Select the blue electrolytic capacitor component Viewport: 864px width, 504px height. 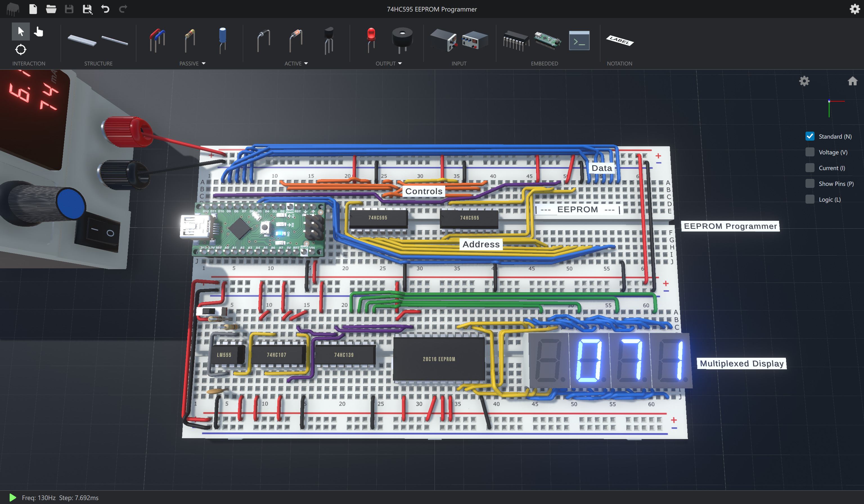pyautogui.click(x=222, y=40)
